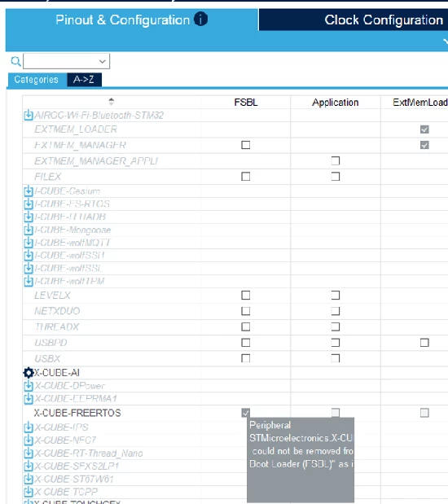Select the AIROC-Wi-Fi-Bluetooth-STM32 label
Screen dimensions: 448x504
click(99, 115)
